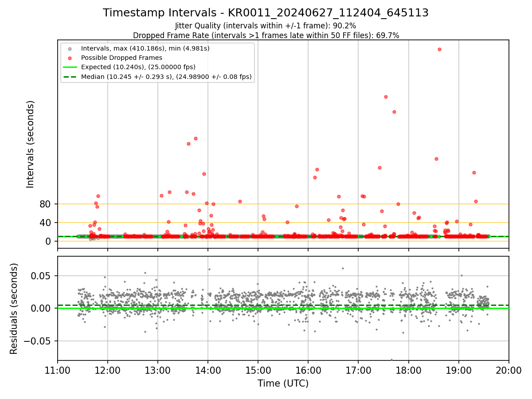Click the x-axis tick label '14:00'
Image resolution: width=532 pixels, height=399 pixels.
pyautogui.click(x=208, y=370)
